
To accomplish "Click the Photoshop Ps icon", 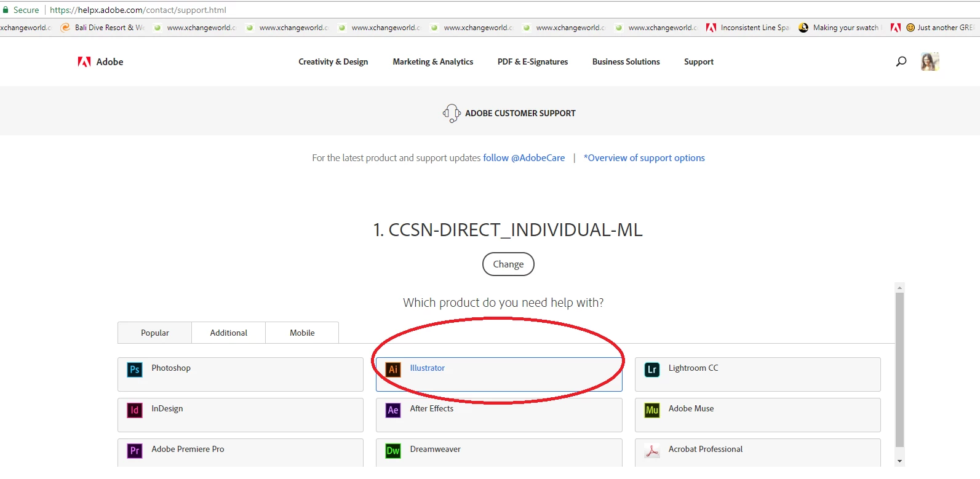I will (x=135, y=370).
